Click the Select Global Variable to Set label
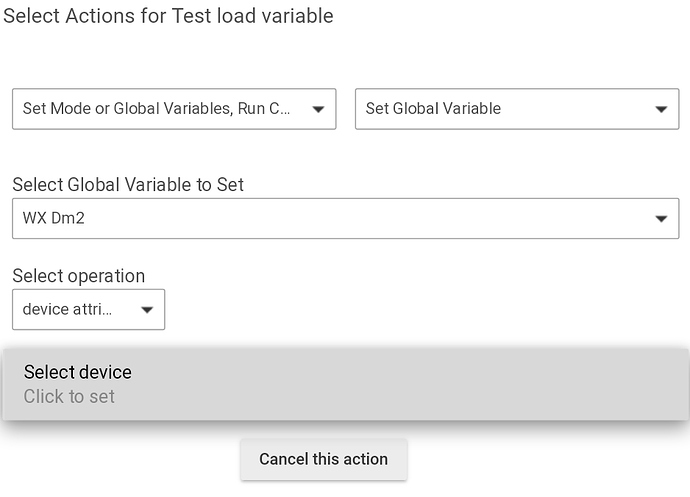 click(128, 184)
